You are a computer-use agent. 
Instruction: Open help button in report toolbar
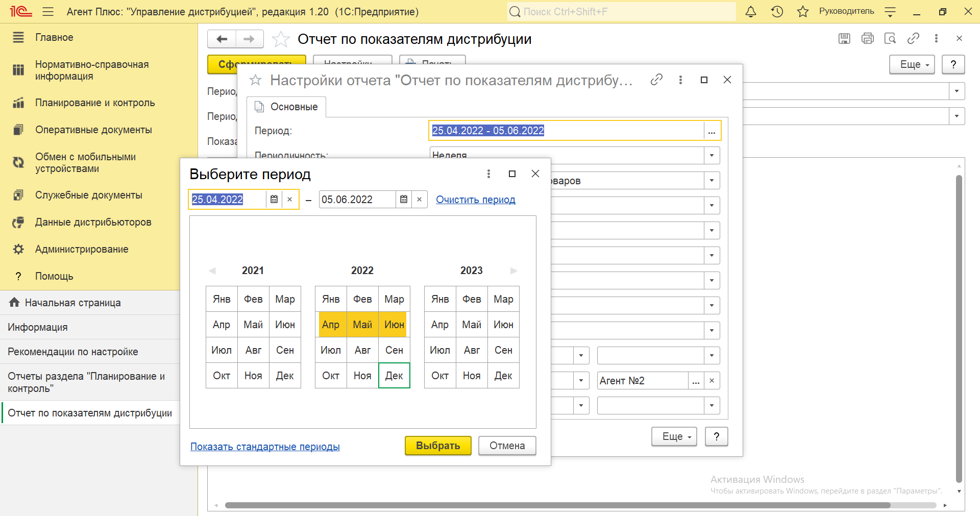tap(953, 65)
